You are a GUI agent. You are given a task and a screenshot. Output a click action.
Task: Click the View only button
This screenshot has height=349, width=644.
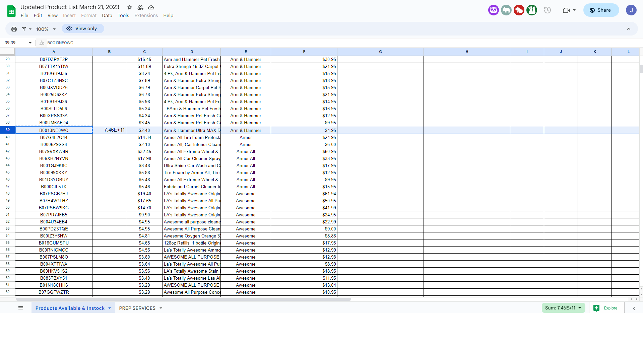click(83, 28)
